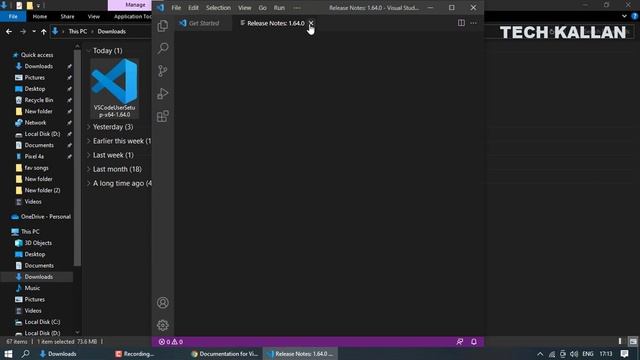The image size is (640, 360).
Task: Collapse the Today (1) group
Action: pos(89,51)
